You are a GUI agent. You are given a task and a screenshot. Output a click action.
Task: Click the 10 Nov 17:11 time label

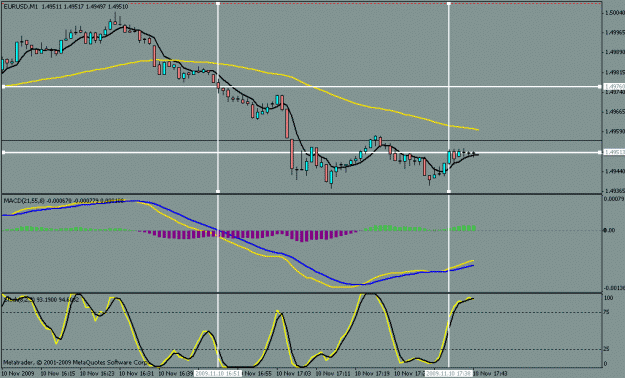pos(332,374)
